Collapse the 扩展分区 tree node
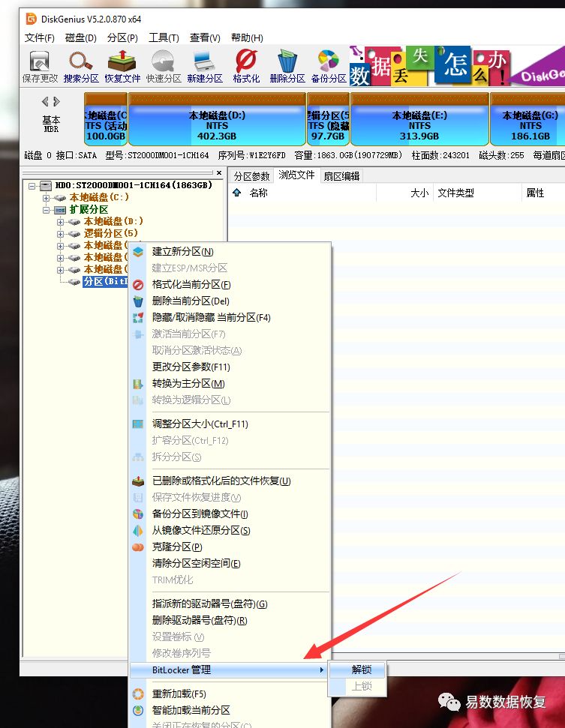This screenshot has width=565, height=728. (46, 210)
